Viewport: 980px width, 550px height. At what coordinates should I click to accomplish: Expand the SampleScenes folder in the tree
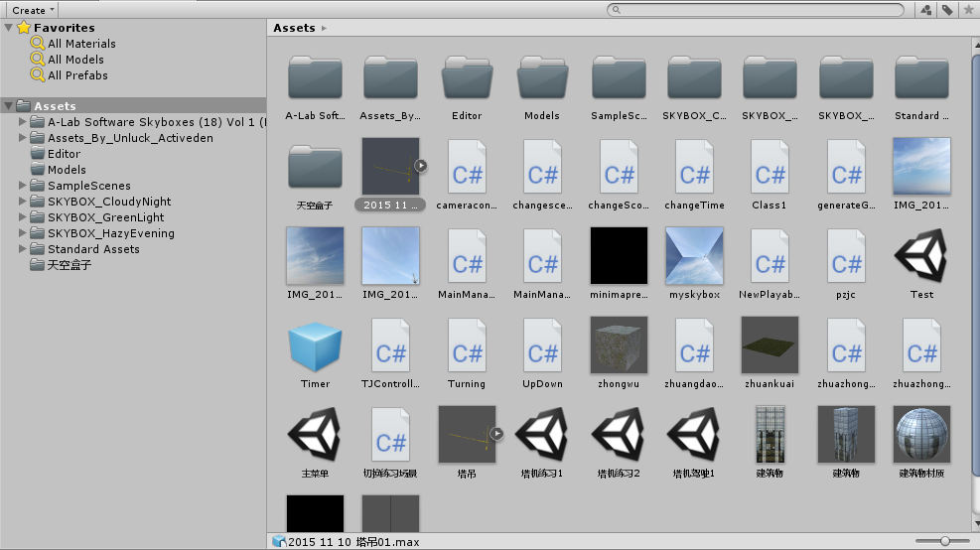click(24, 186)
